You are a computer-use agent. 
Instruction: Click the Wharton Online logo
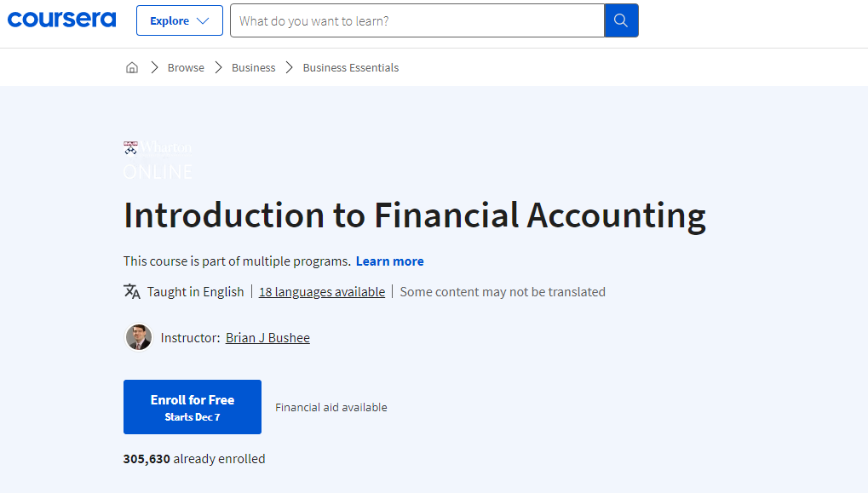(x=158, y=158)
